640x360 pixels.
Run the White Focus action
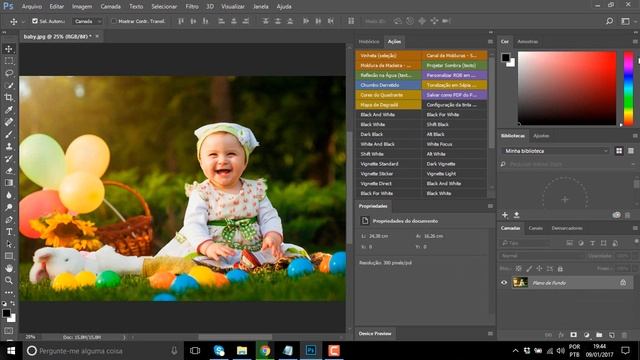[x=454, y=144]
